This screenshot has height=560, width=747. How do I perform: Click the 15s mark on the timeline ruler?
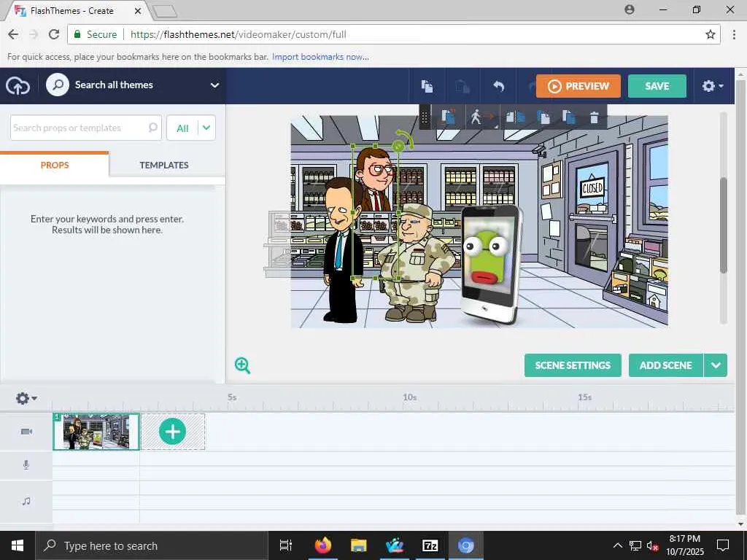pos(585,397)
